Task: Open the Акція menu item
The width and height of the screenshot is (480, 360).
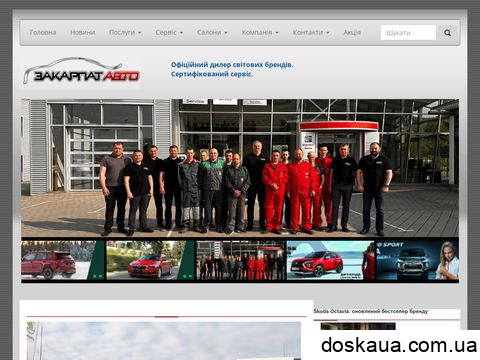Action: (x=352, y=32)
